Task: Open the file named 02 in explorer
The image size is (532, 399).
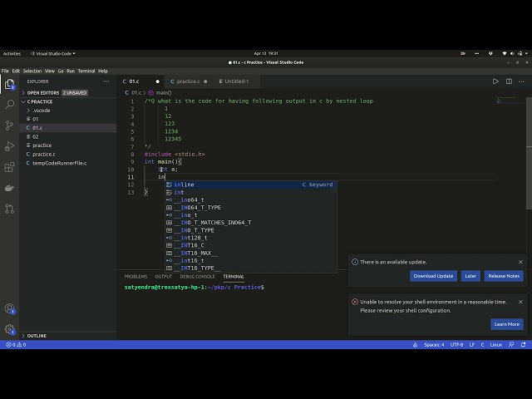Action: coord(35,136)
